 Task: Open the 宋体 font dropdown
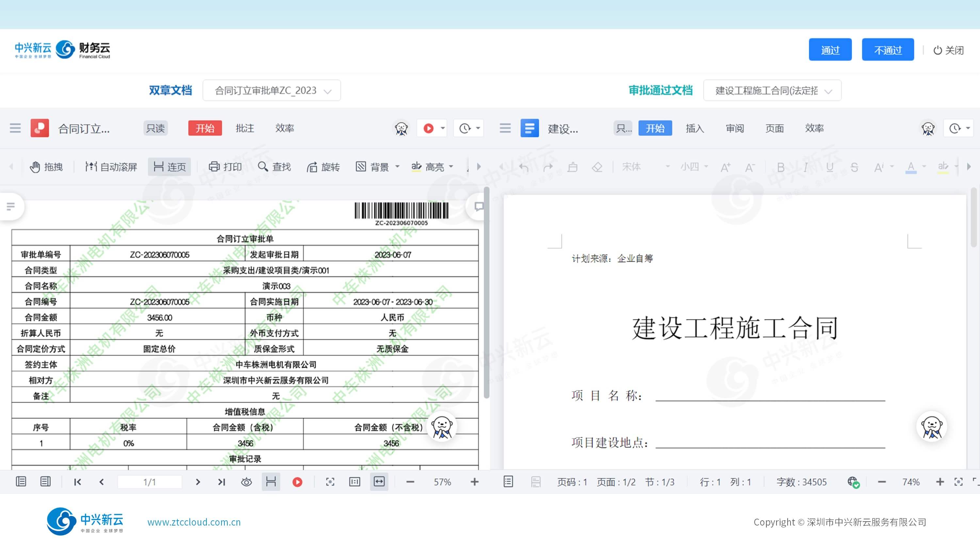pos(645,167)
